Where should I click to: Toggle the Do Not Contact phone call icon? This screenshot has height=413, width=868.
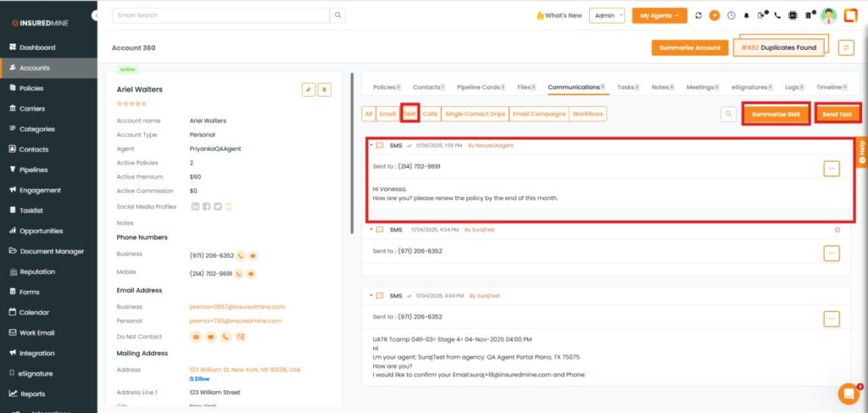click(x=225, y=337)
